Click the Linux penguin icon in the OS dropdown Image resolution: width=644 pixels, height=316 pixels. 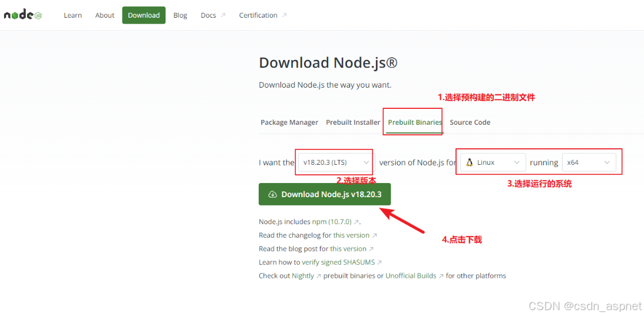469,162
